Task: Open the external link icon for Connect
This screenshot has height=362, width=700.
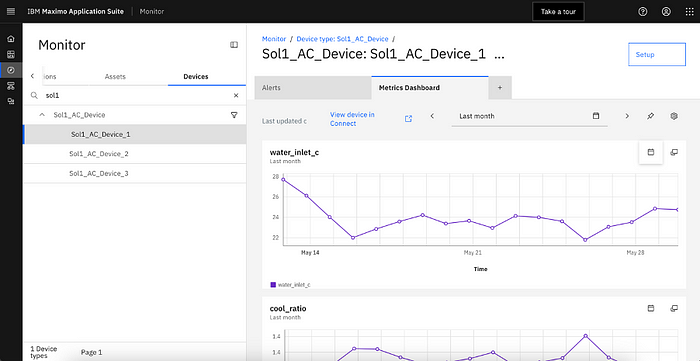Action: (408, 119)
